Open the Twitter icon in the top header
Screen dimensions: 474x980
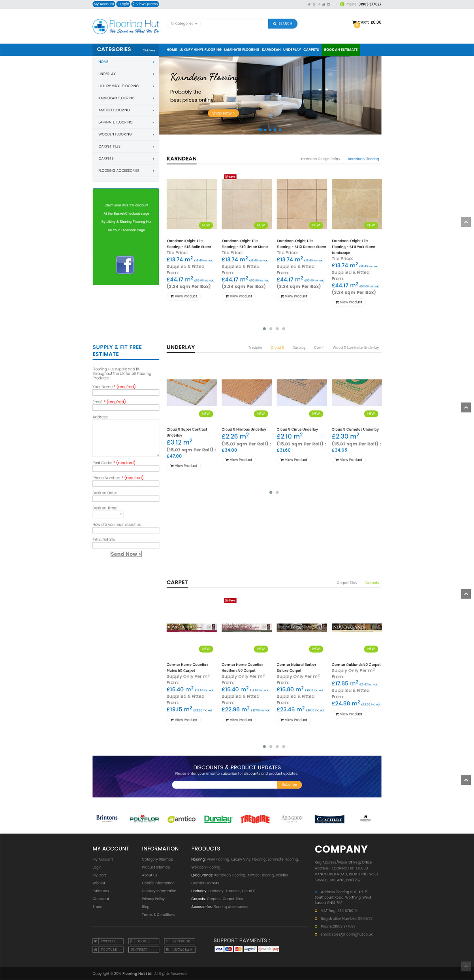[309, 4]
